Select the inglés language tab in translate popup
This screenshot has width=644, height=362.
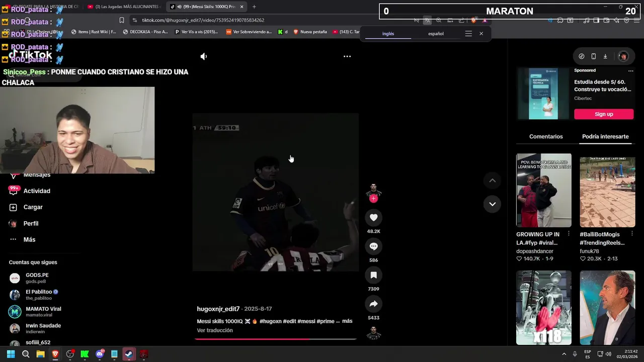[388, 34]
